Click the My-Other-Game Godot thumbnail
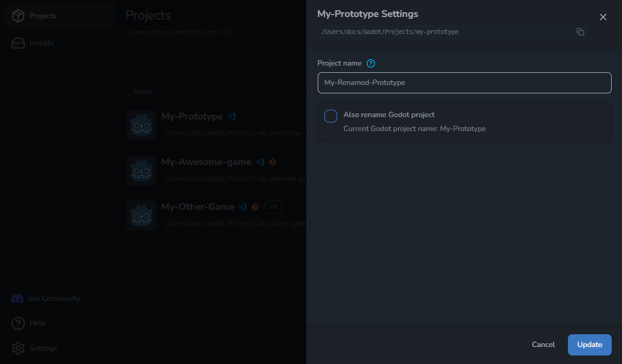The image size is (622, 364). [142, 215]
